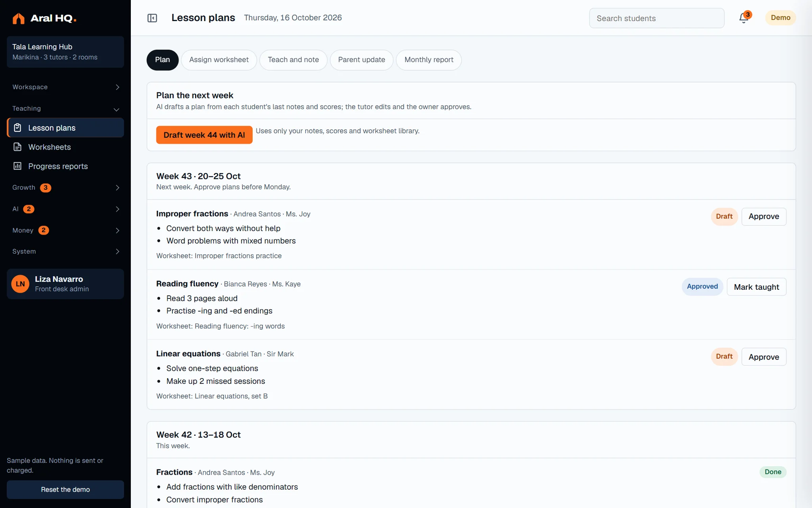
Task: Switch to Monthly report tab
Action: click(429, 60)
